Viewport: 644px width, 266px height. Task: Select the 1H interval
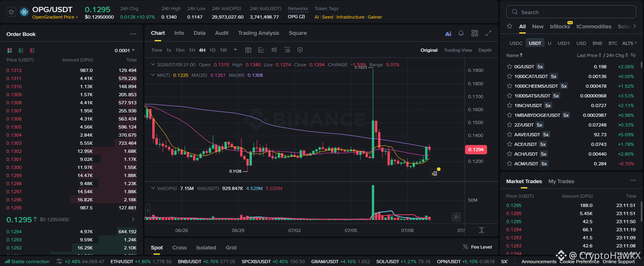pos(192,50)
